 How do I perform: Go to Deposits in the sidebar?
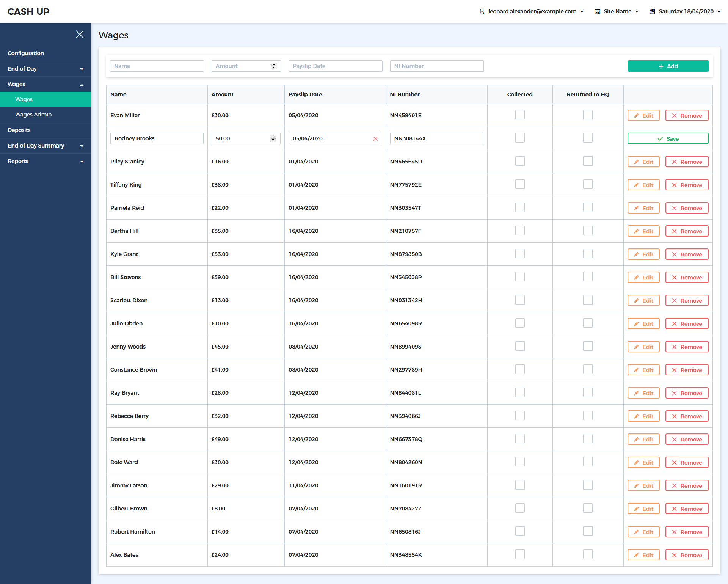coord(19,130)
